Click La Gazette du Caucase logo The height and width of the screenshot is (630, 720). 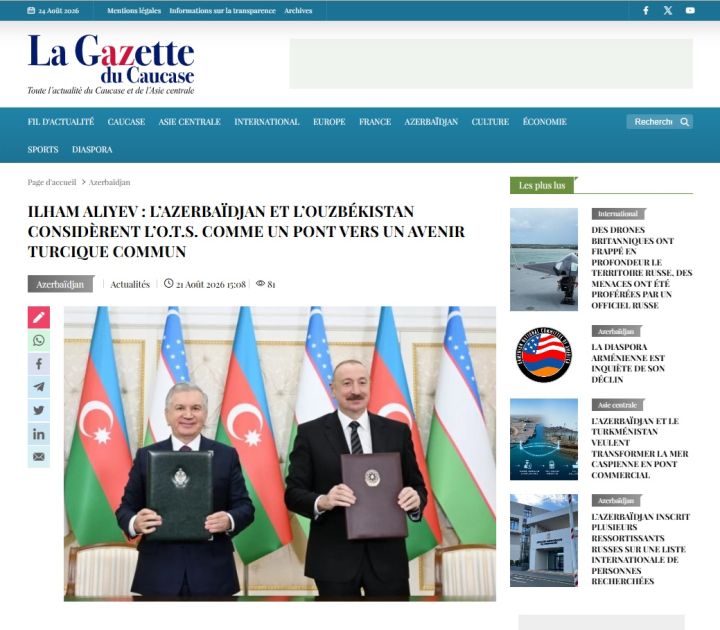pos(111,64)
